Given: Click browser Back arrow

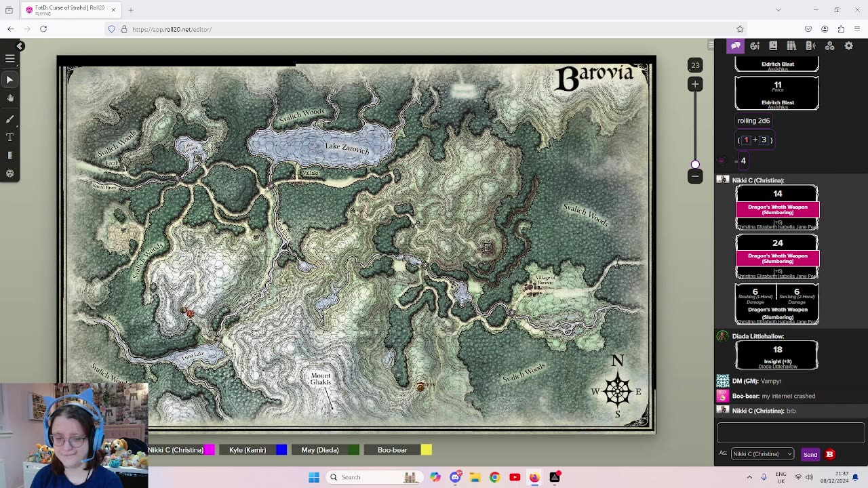Looking at the screenshot, I should (x=11, y=29).
